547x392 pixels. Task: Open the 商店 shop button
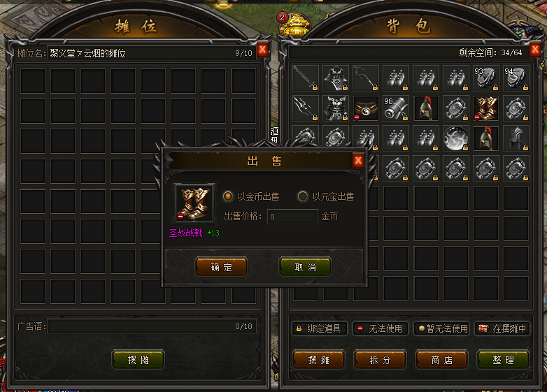[x=441, y=360]
